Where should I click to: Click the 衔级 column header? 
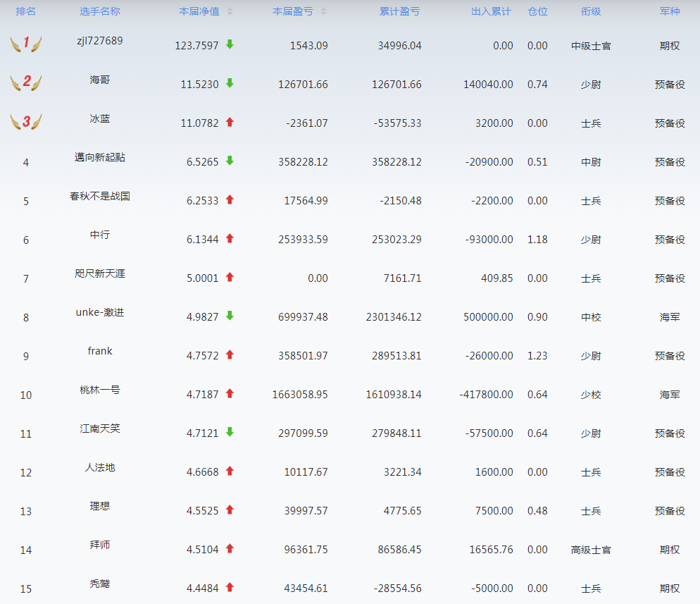(x=591, y=11)
